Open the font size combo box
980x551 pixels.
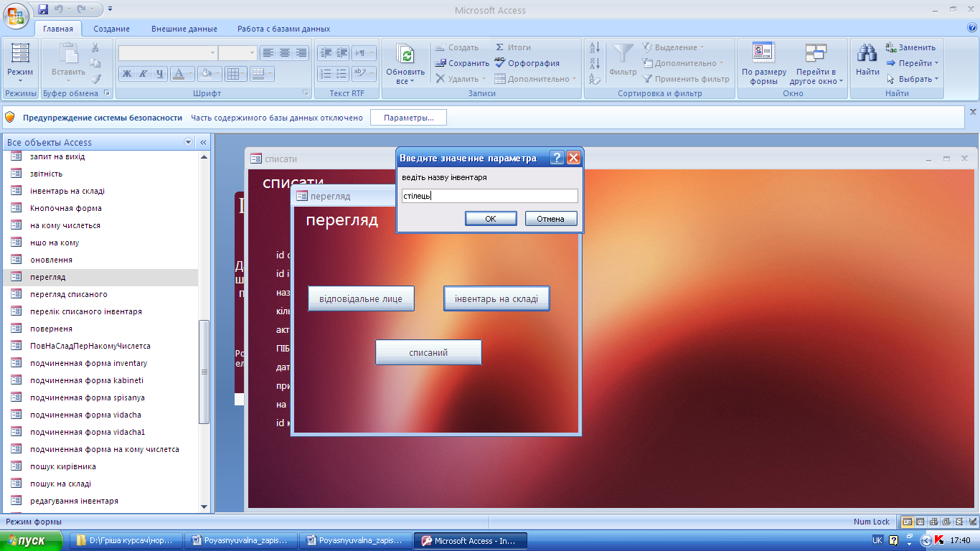[237, 52]
